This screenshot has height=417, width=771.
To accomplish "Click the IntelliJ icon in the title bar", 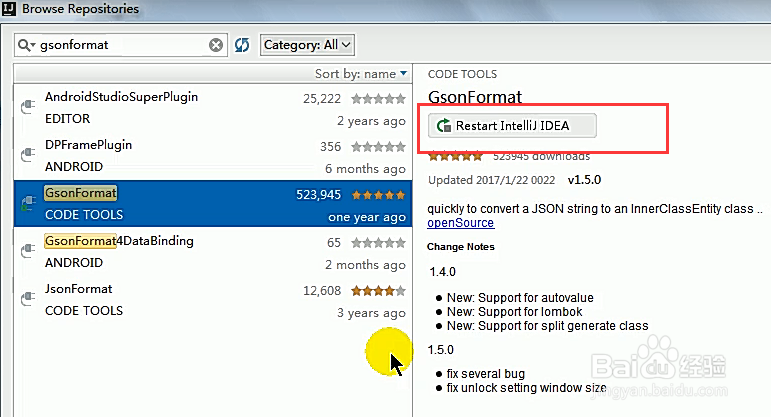I will 9,9.
